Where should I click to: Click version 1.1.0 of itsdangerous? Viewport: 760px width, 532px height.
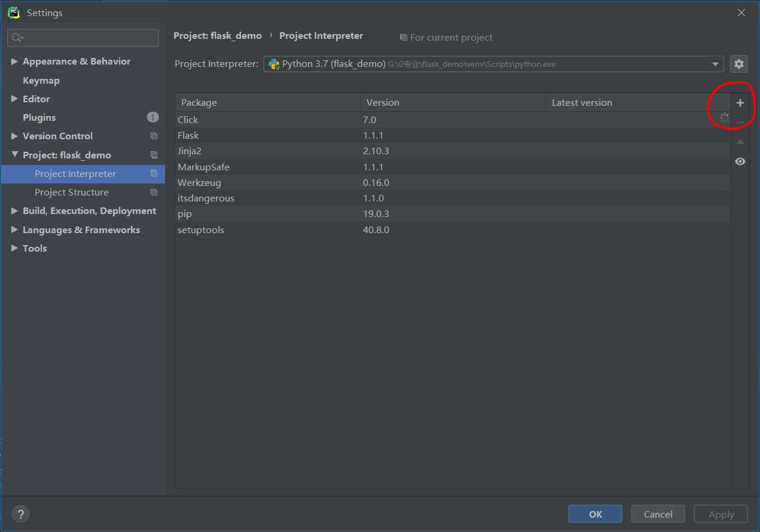[374, 198]
